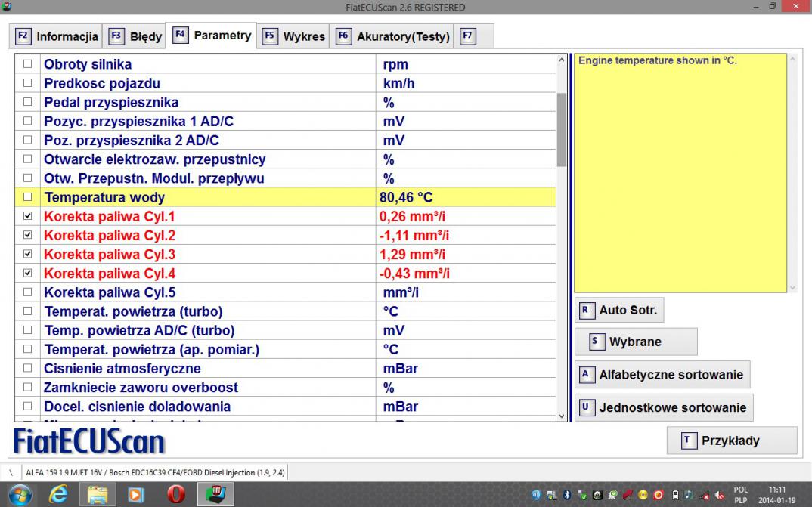Click Alfabetyczne sortowanie button
This screenshot has height=507, width=812.
(x=662, y=375)
